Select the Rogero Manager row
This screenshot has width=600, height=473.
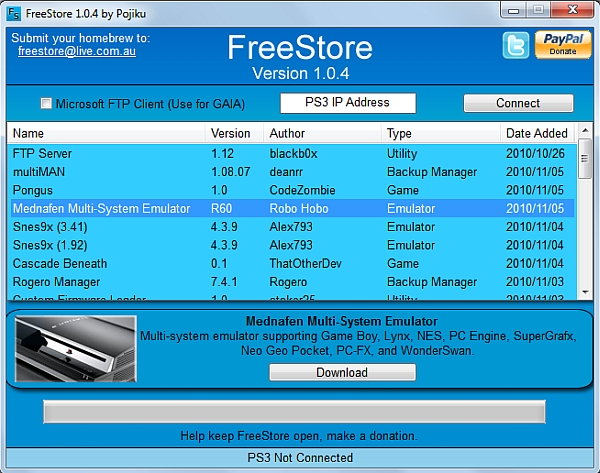point(292,282)
